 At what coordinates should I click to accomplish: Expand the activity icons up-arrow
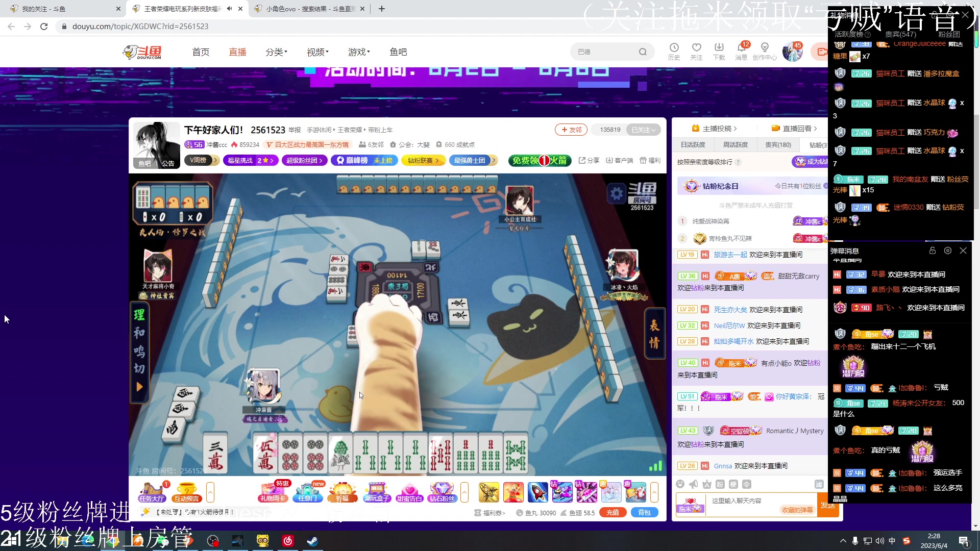[210, 492]
